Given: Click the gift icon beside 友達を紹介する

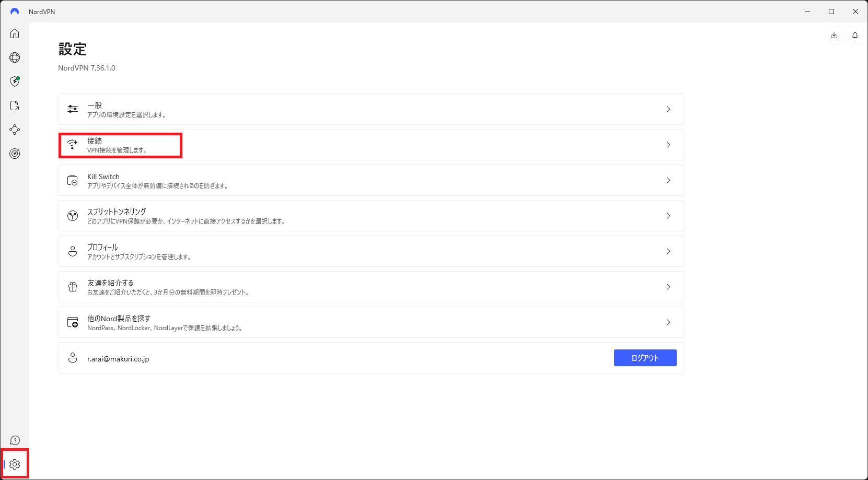Looking at the screenshot, I should click(73, 287).
